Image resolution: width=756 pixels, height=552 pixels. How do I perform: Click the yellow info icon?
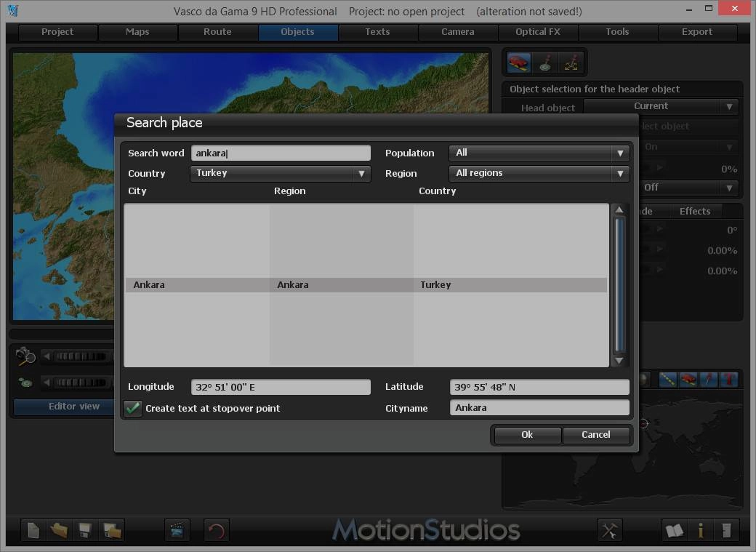(701, 530)
